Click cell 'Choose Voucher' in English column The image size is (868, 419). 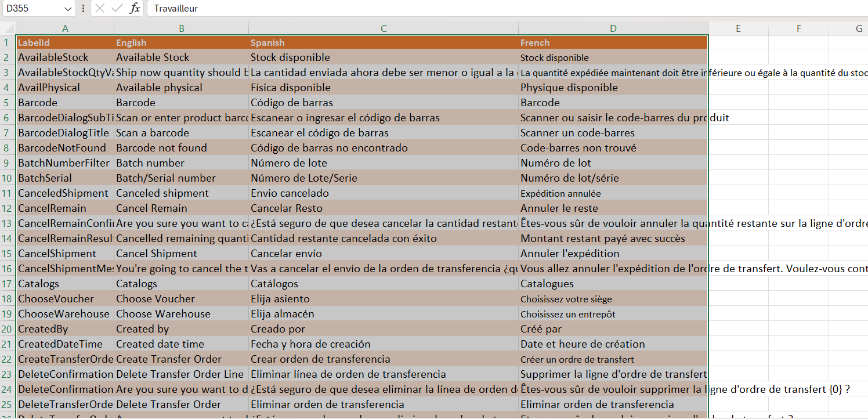(182, 299)
